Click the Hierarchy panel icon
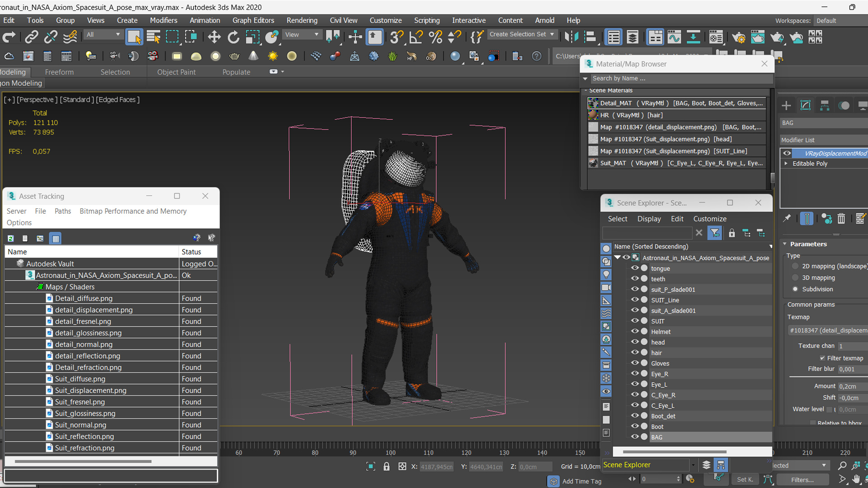Image resolution: width=868 pixels, height=488 pixels. tap(825, 105)
